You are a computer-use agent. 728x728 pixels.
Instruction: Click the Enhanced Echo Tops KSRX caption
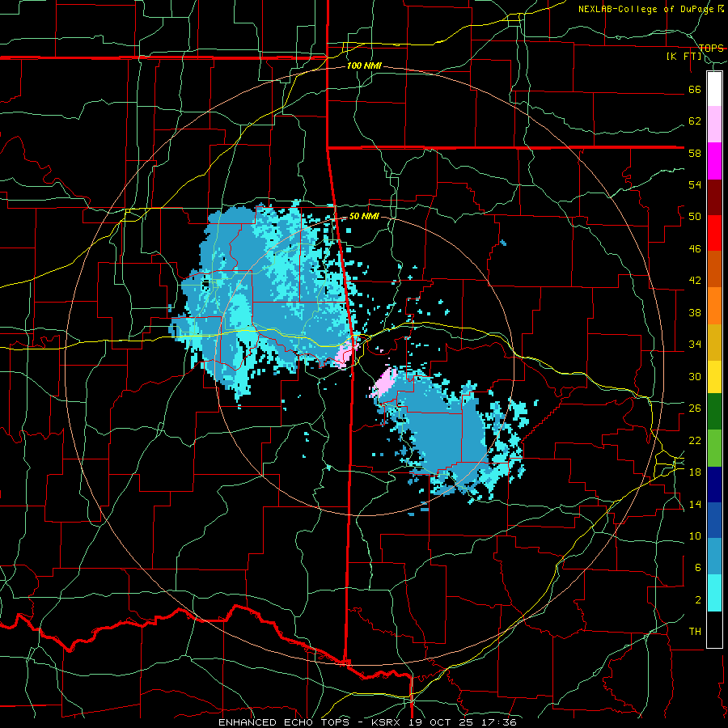tap(311, 722)
